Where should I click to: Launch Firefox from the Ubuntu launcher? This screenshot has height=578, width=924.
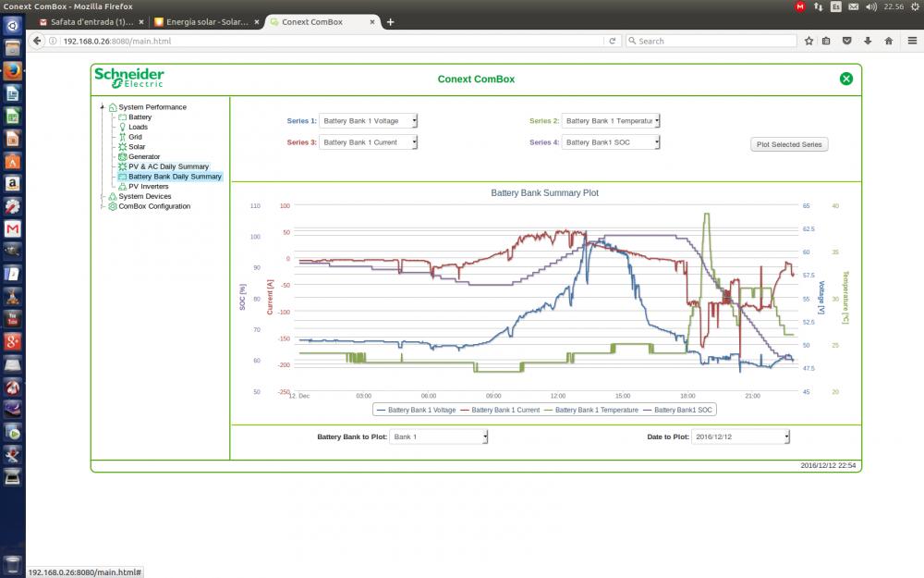(12, 71)
